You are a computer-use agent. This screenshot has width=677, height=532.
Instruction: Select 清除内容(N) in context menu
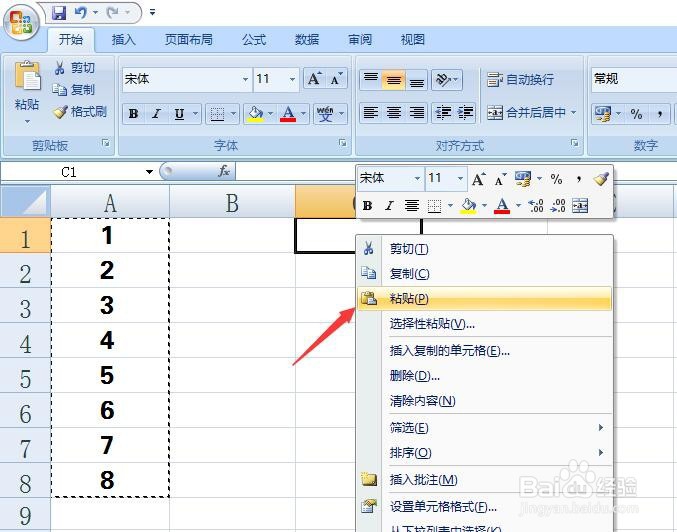(x=484, y=401)
